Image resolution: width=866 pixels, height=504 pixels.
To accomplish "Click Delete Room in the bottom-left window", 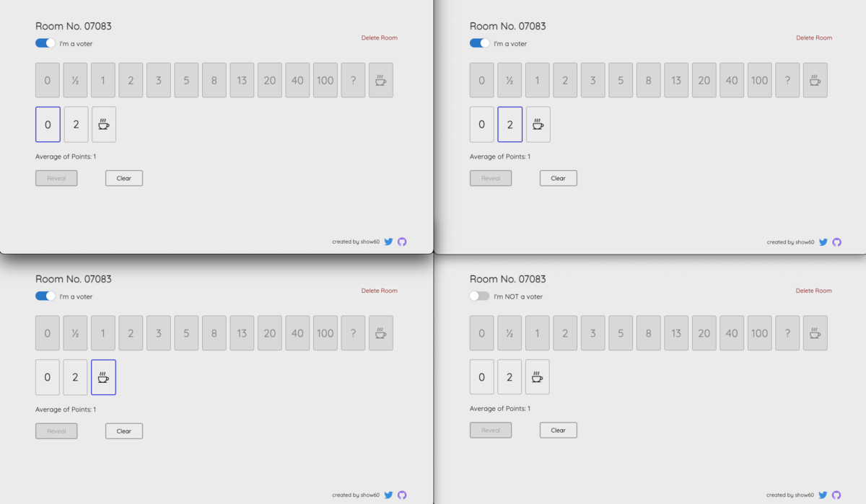I will pyautogui.click(x=380, y=291).
